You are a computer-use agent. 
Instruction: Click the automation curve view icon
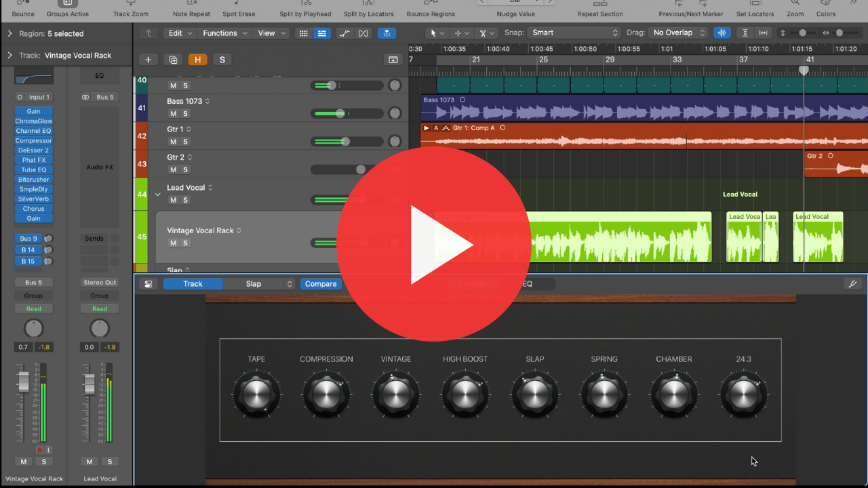pyautogui.click(x=344, y=33)
